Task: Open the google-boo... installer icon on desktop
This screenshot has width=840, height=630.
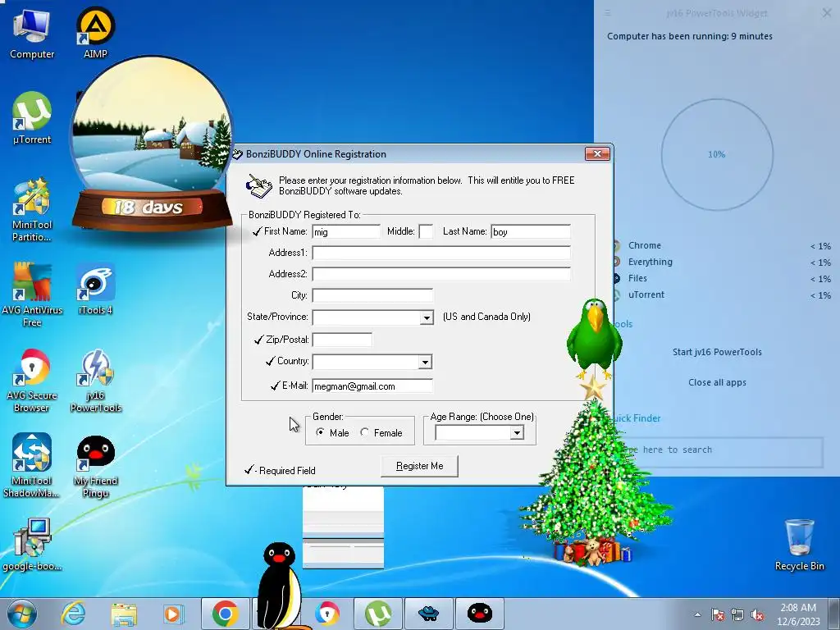Action: click(32, 545)
